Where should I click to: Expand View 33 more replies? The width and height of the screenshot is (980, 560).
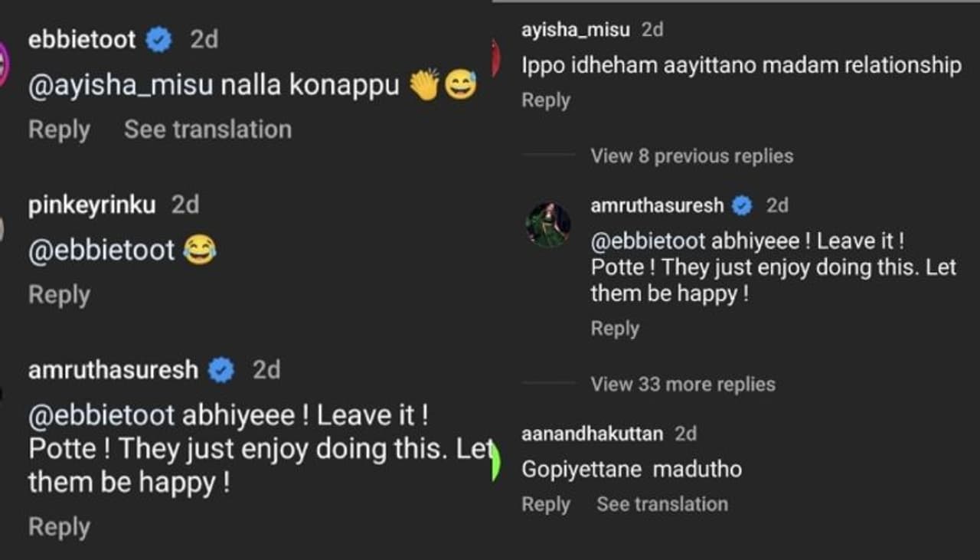(682, 385)
